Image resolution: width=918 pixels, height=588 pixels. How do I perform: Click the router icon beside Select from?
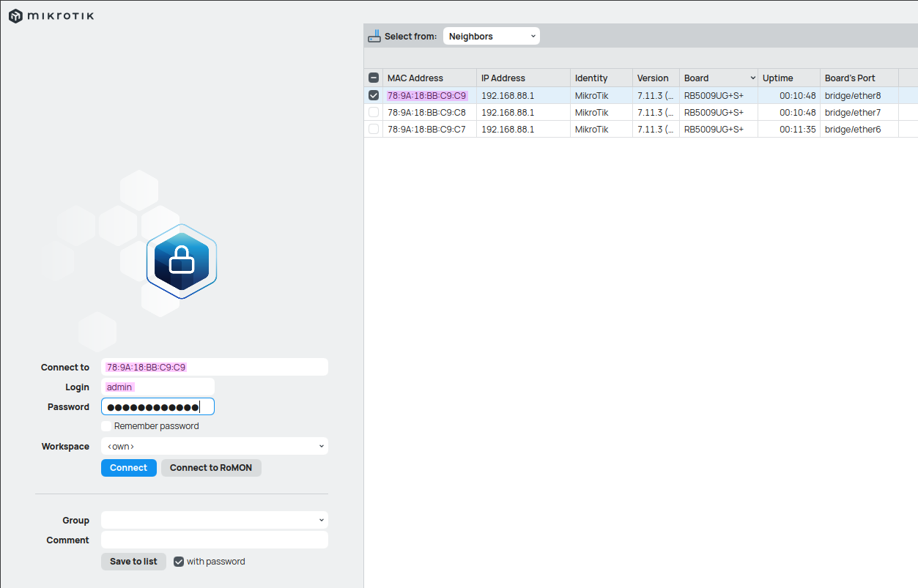(x=374, y=36)
